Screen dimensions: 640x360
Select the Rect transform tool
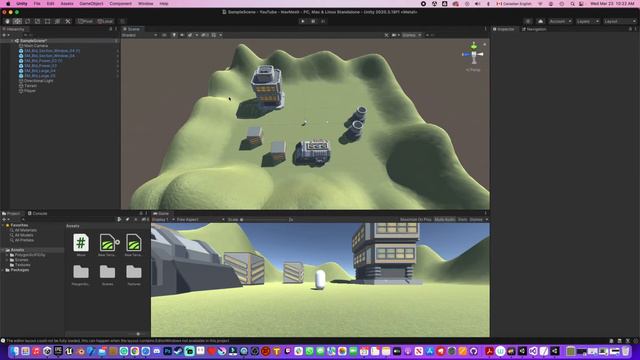(x=47, y=21)
